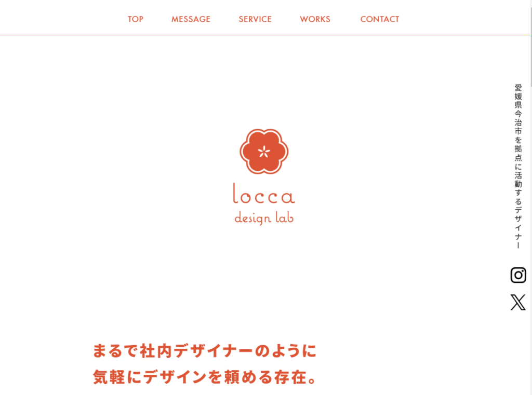The height and width of the screenshot is (395, 532).
Task: Click the vertical 愛媛県今治市 tagline text
Action: (x=518, y=167)
